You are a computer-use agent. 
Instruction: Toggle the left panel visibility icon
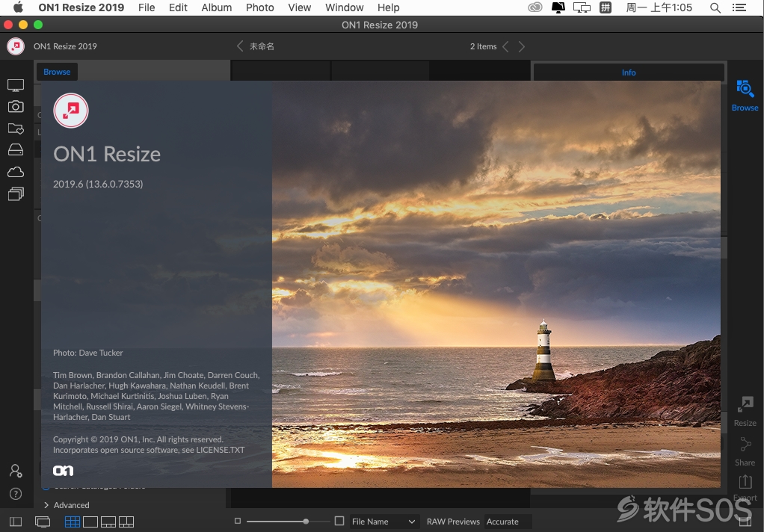16,522
